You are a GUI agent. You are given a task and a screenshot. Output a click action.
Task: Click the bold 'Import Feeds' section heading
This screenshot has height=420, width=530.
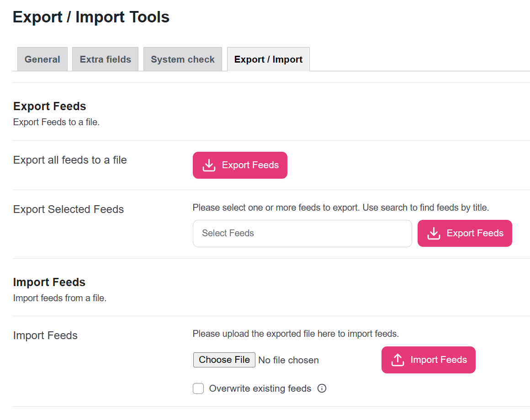pos(49,282)
